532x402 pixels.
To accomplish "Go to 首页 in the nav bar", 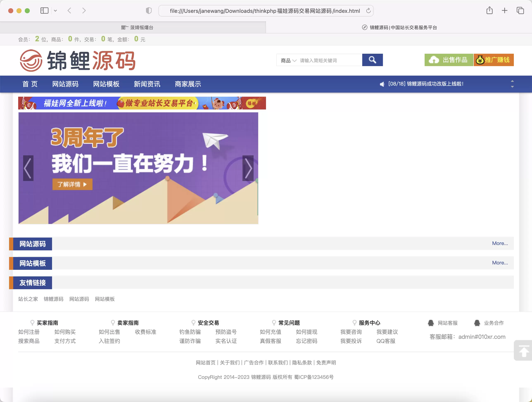I will tap(30, 84).
